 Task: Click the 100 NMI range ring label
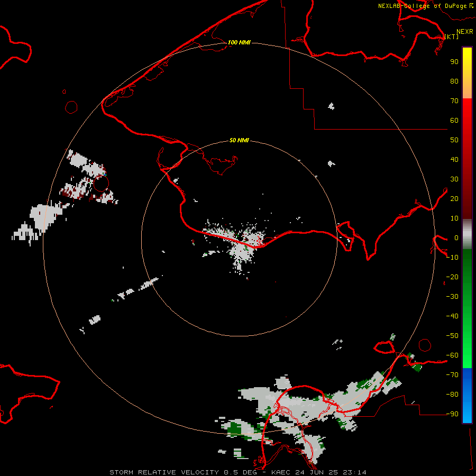tap(239, 42)
